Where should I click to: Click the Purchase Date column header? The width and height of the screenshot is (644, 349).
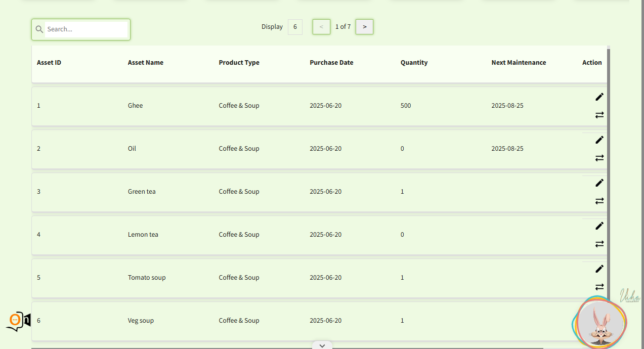[x=331, y=63]
